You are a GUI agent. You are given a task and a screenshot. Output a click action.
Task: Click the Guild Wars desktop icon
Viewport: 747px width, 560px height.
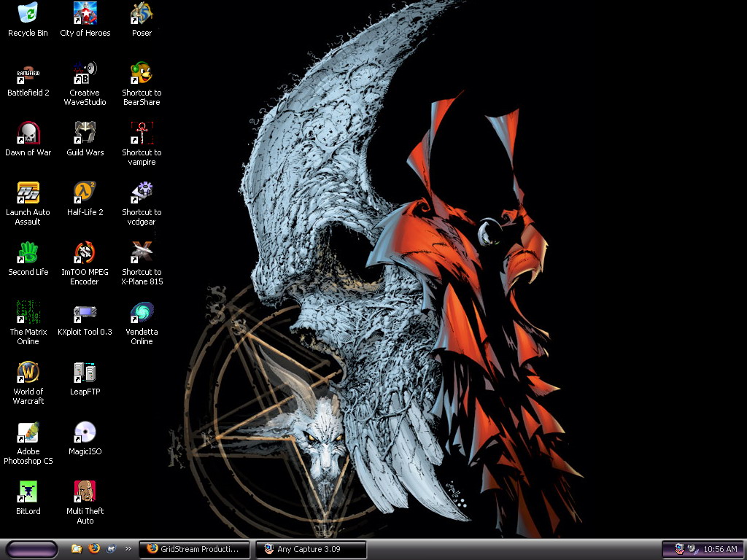(x=85, y=133)
